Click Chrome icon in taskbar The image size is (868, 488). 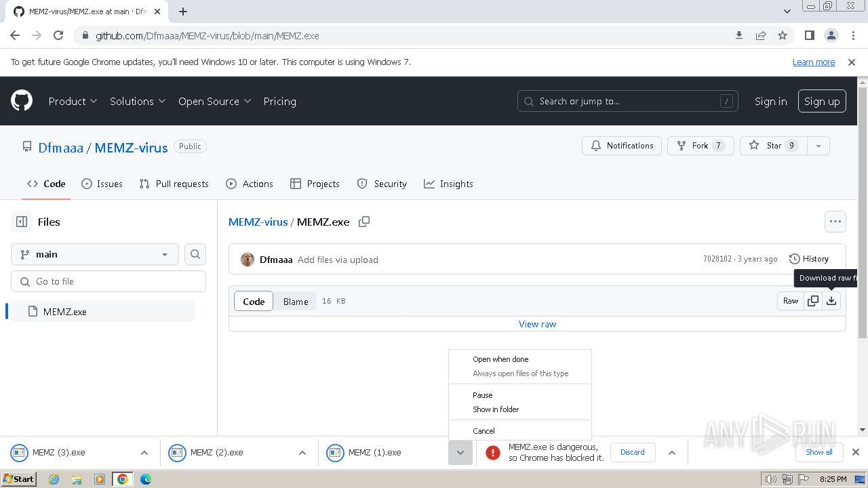pyautogui.click(x=123, y=479)
